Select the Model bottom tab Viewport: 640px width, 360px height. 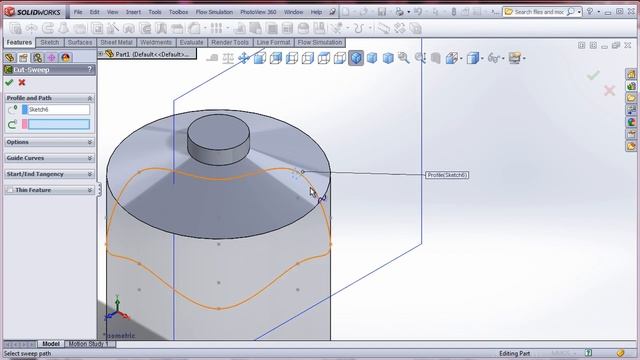pos(51,344)
